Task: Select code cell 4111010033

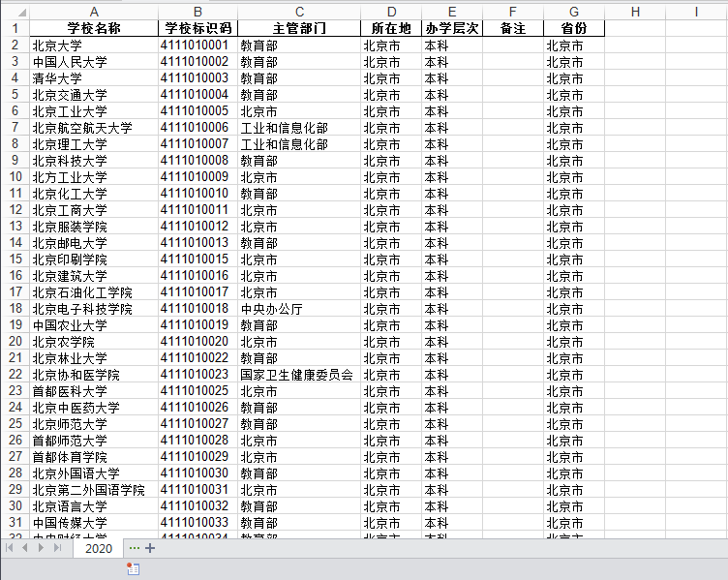Action: (197, 523)
